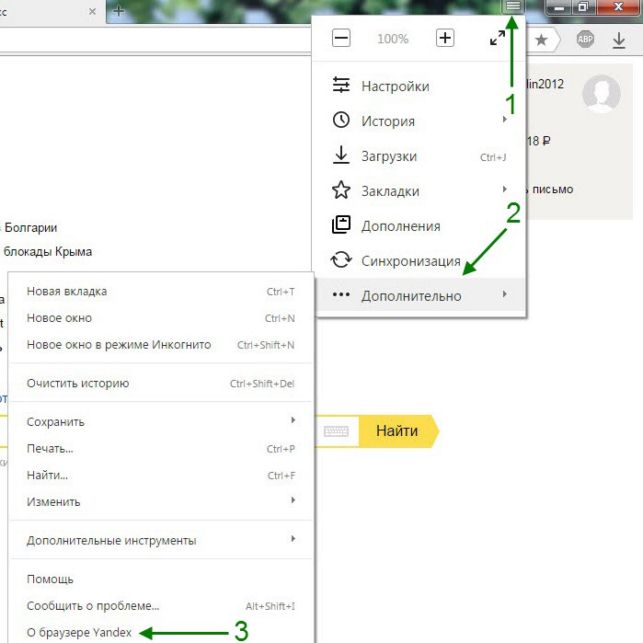The image size is (643, 643).
Task: Click the user avatar on the page
Action: [601, 93]
